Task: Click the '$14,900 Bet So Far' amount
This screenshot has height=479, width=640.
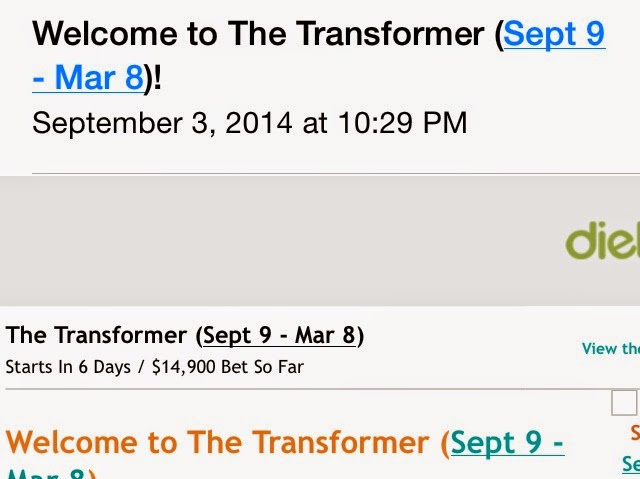Action: coord(228,367)
